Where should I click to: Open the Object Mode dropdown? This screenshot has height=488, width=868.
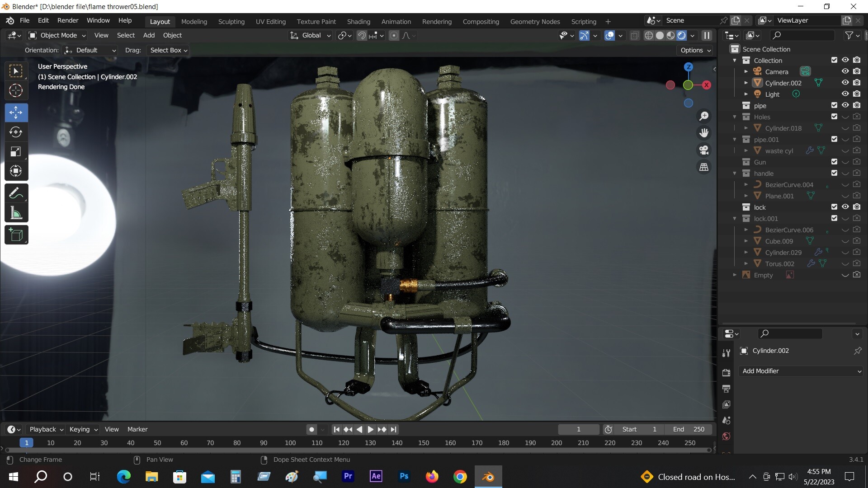pos(57,35)
